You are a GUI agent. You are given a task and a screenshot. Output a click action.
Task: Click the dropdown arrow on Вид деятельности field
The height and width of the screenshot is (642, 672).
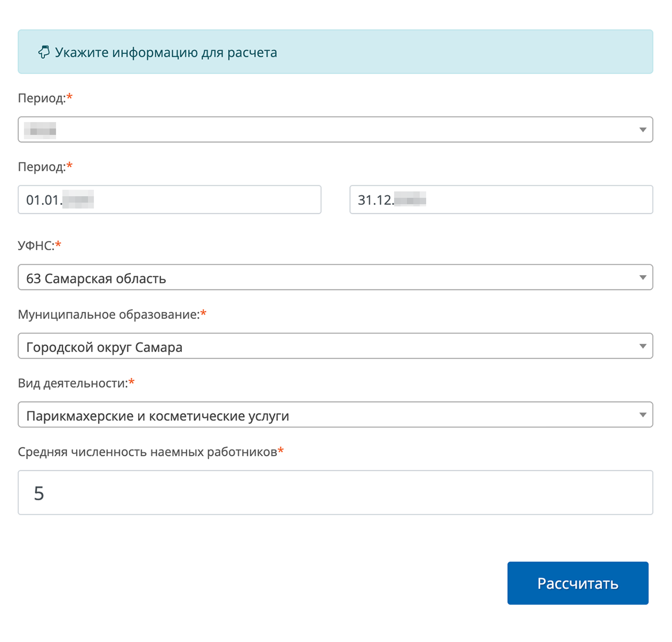click(x=643, y=415)
